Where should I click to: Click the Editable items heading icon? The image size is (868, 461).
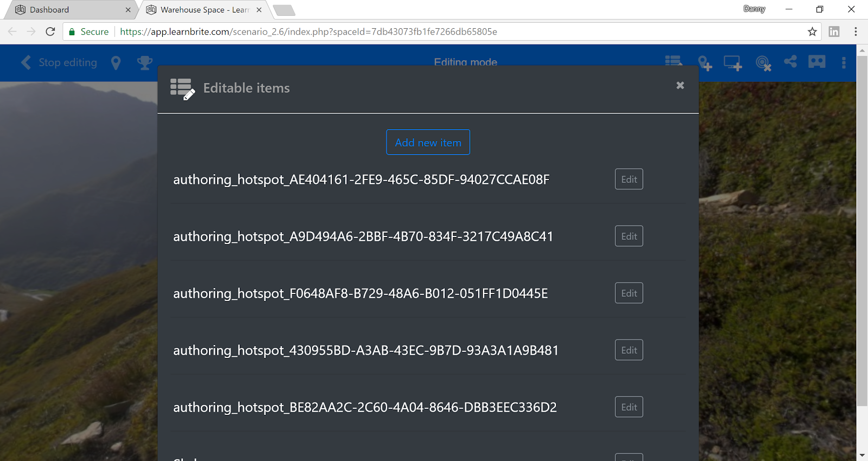(182, 89)
